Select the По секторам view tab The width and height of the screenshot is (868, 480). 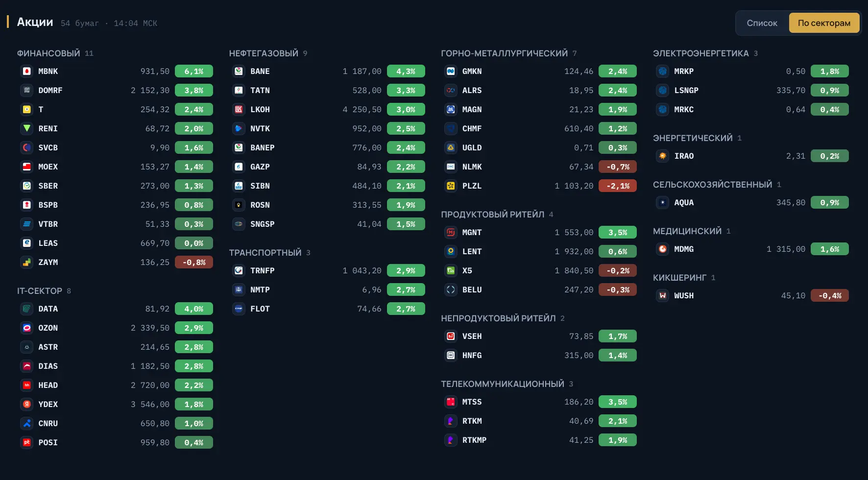coord(824,23)
